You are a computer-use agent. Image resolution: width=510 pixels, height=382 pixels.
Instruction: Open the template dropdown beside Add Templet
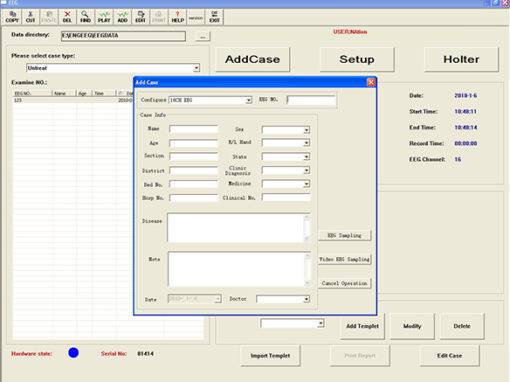[320, 323]
